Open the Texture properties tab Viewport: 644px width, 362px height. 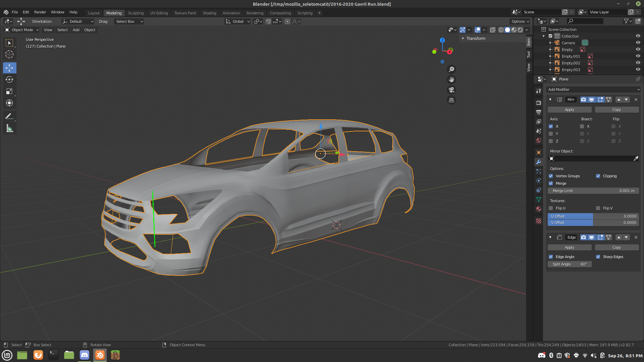pos(539,221)
